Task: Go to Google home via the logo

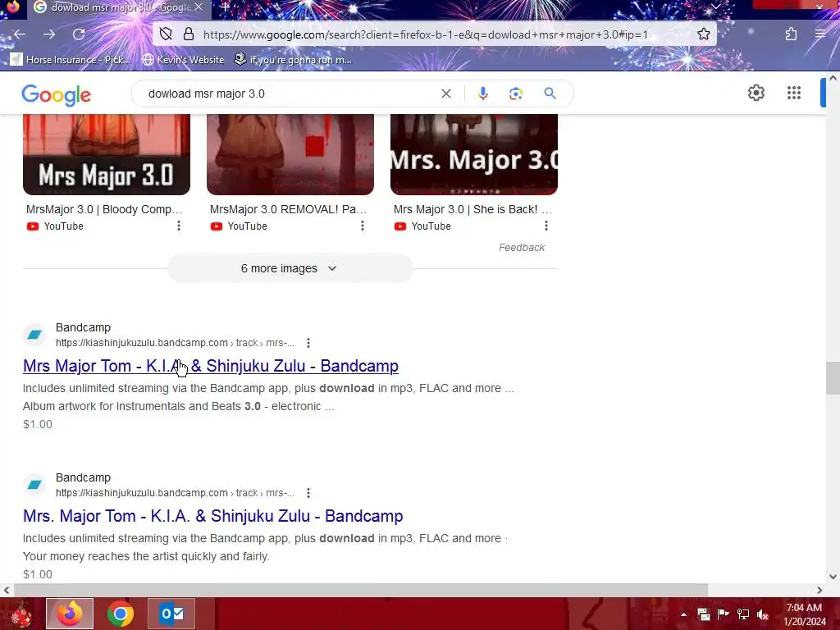Action: [x=57, y=95]
